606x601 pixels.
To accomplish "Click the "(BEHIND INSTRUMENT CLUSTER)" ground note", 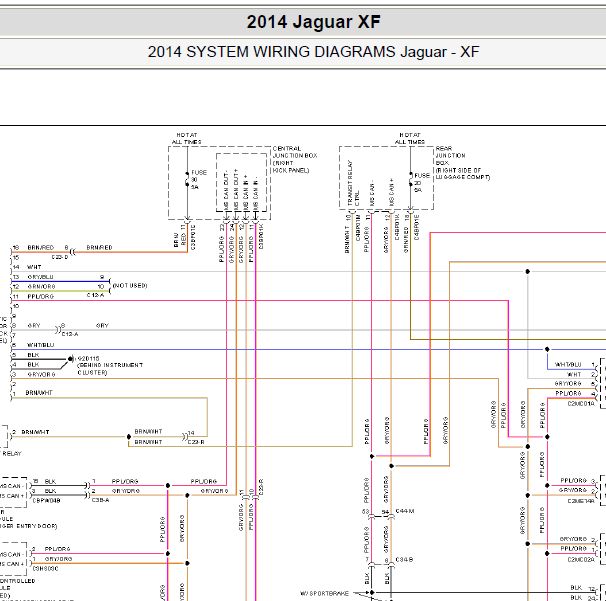I will (110, 369).
